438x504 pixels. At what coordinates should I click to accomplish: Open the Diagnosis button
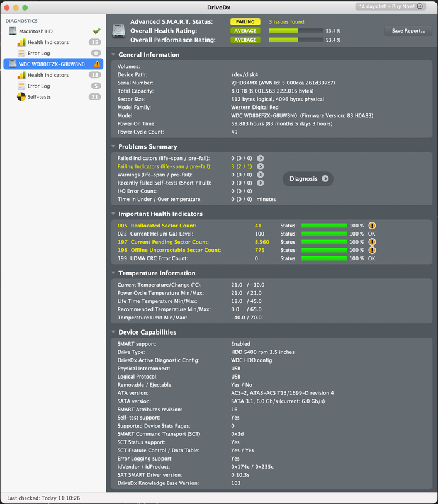click(308, 179)
